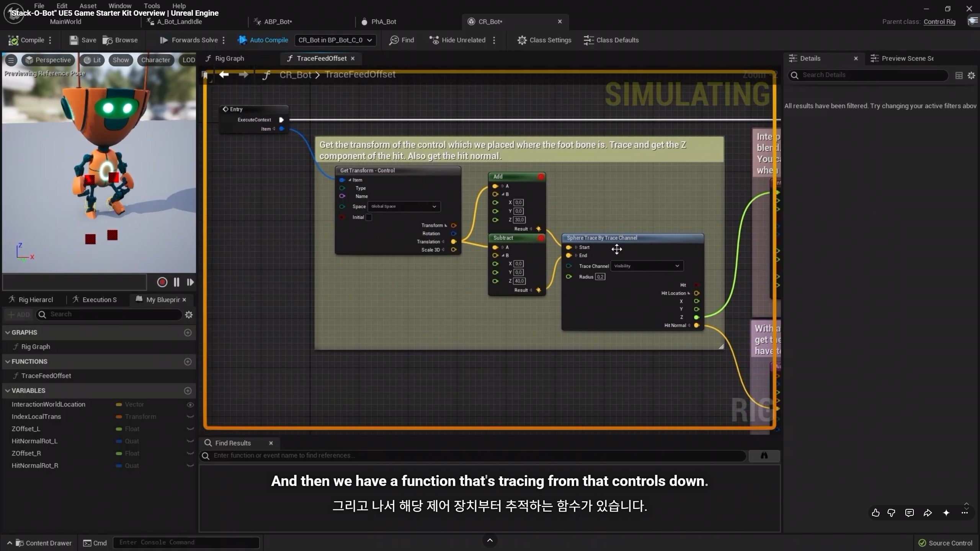This screenshot has height=551, width=980.
Task: Open Forwards Solve options dots
Action: pyautogui.click(x=224, y=40)
